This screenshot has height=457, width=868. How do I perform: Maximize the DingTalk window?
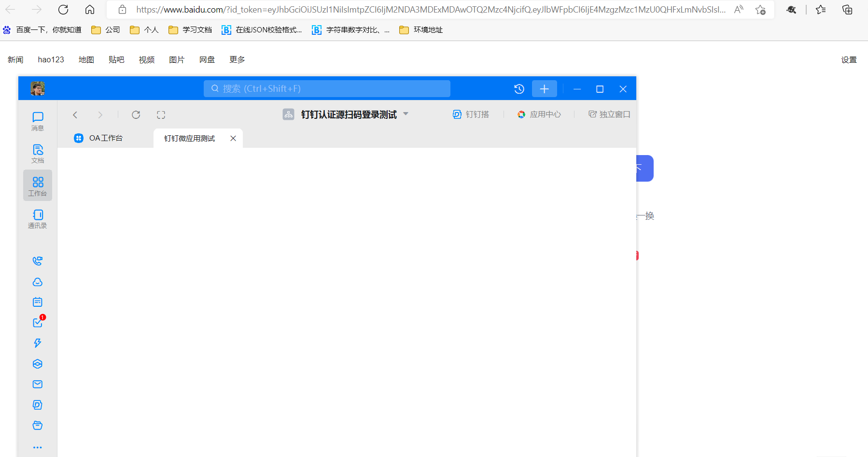tap(600, 89)
